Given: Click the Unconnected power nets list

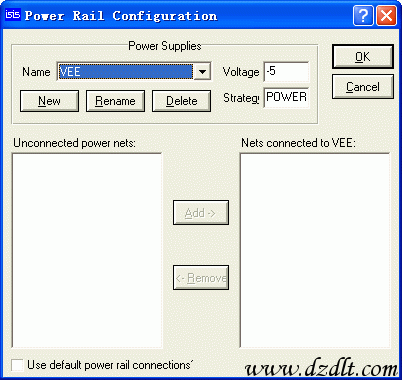Looking at the screenshot, I should pyautogui.click(x=87, y=250).
